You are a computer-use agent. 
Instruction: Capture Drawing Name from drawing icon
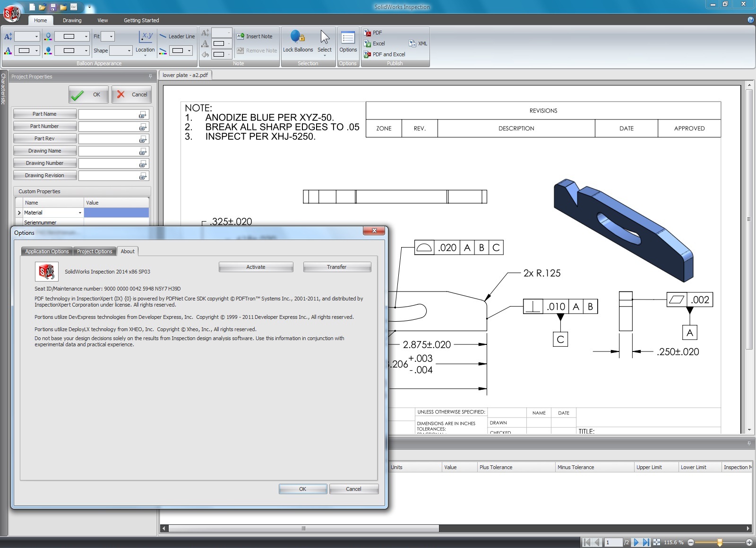[x=143, y=152]
